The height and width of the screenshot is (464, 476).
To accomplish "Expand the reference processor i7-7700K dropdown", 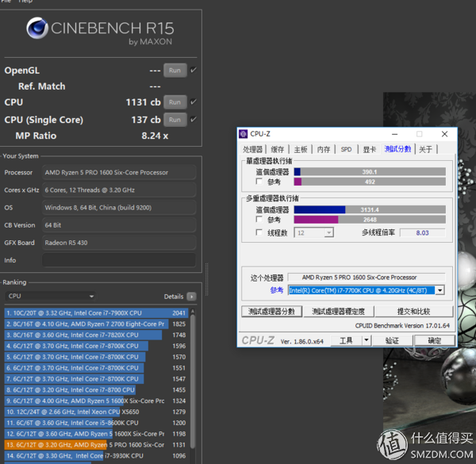I will 440,290.
